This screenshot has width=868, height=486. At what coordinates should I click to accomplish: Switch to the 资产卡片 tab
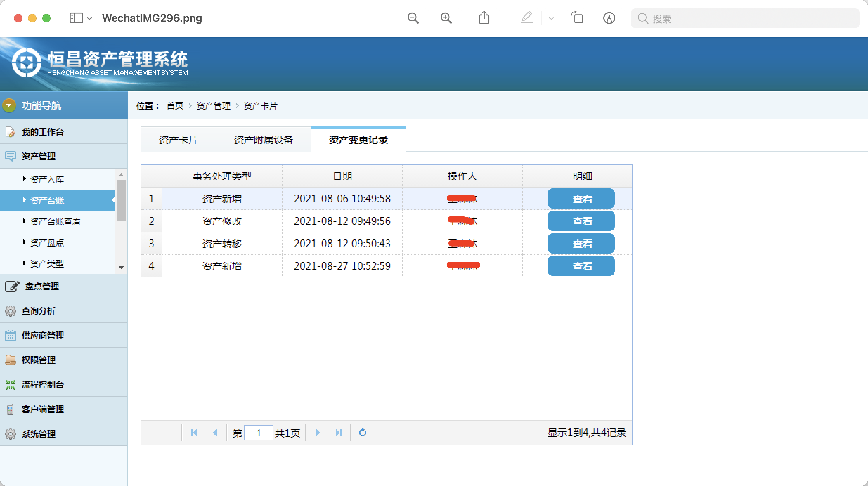click(x=179, y=139)
